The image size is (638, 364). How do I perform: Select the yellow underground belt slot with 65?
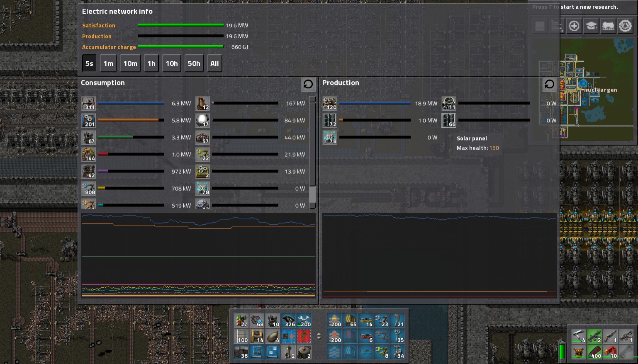click(x=350, y=320)
